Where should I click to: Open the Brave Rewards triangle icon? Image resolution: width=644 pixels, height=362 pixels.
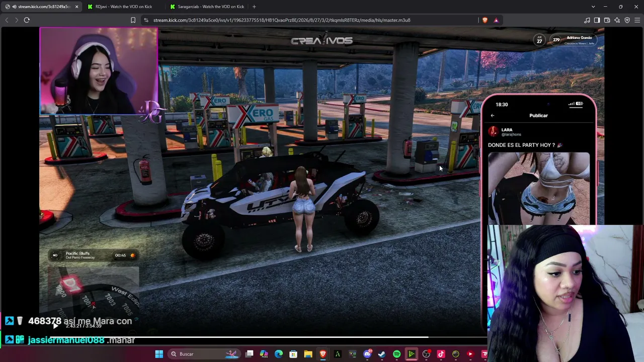coord(496,20)
